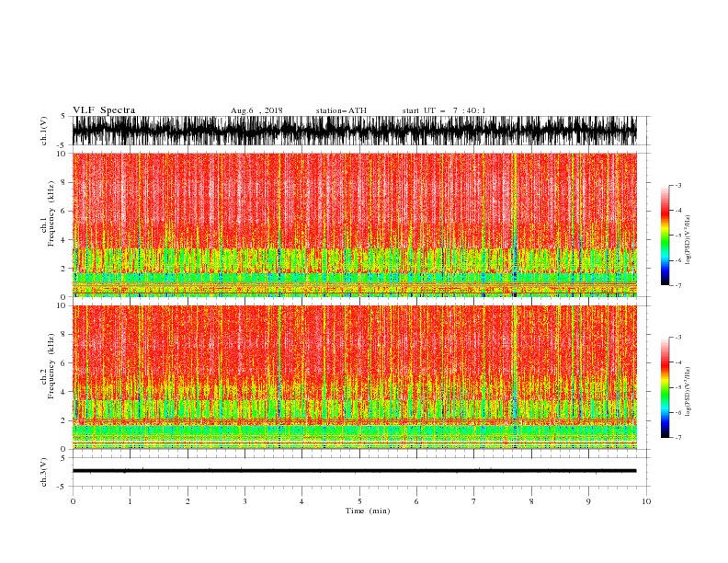Click the ch.1 black voltage waveform trace
728x563 pixels.
tap(354, 131)
